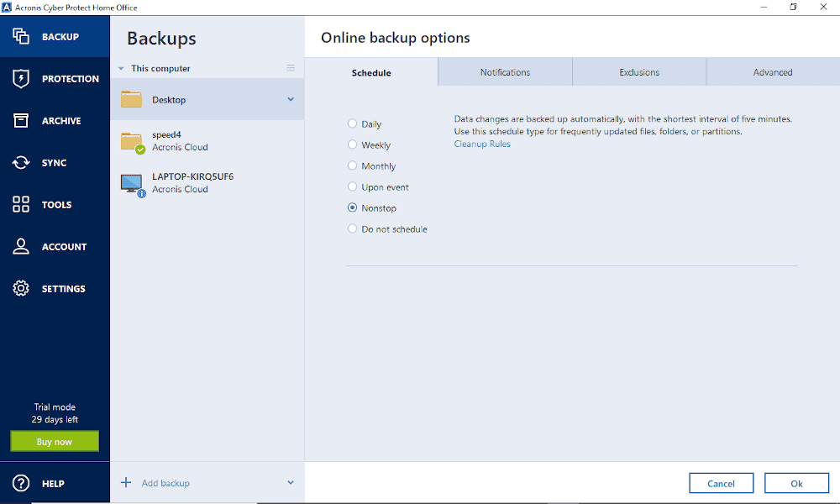This screenshot has width=840, height=504.
Task: Switch to the Notifications tab
Action: pyautogui.click(x=505, y=72)
